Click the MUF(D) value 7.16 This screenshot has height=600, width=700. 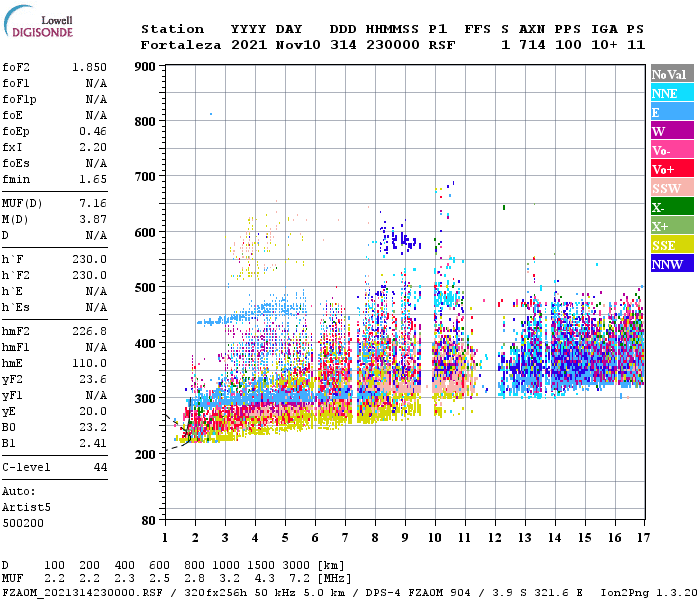point(93,203)
